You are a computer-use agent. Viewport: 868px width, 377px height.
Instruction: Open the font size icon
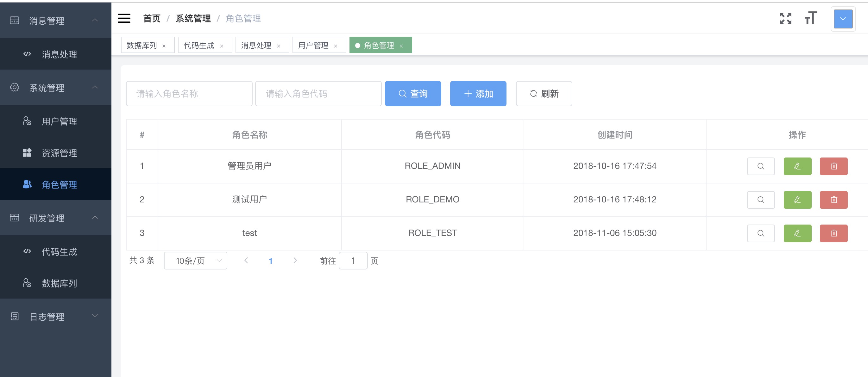point(810,18)
